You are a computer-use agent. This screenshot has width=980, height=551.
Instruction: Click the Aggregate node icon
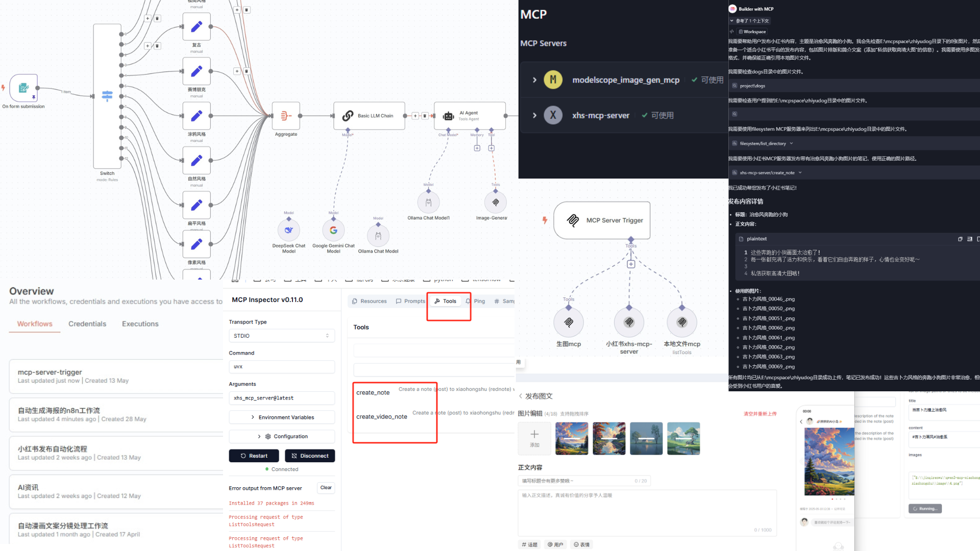click(286, 116)
